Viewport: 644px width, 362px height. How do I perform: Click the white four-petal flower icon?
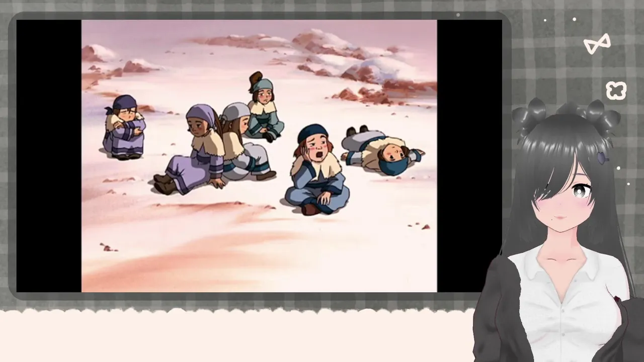(616, 90)
